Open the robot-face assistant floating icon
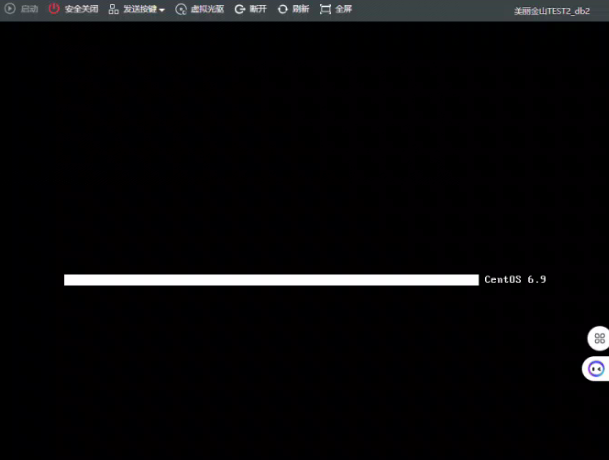 click(x=596, y=369)
